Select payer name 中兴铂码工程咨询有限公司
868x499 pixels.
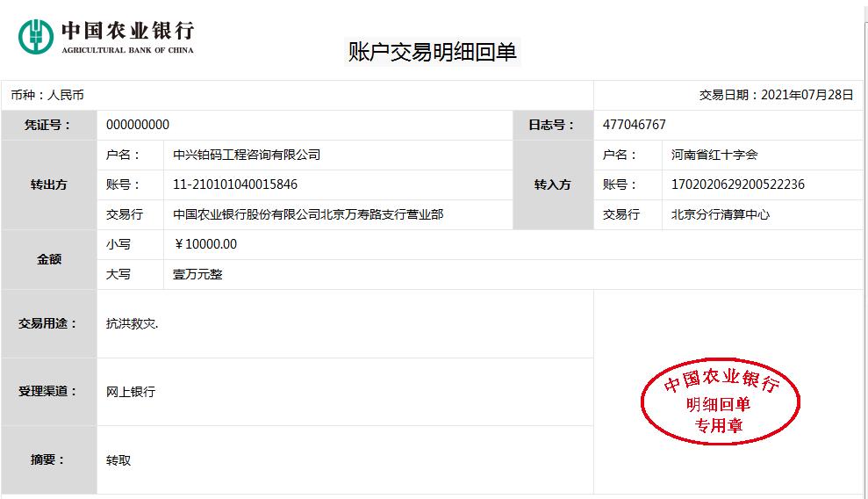click(247, 155)
